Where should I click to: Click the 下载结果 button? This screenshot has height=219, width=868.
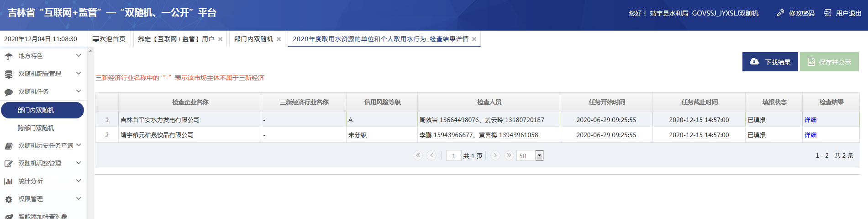coord(770,62)
